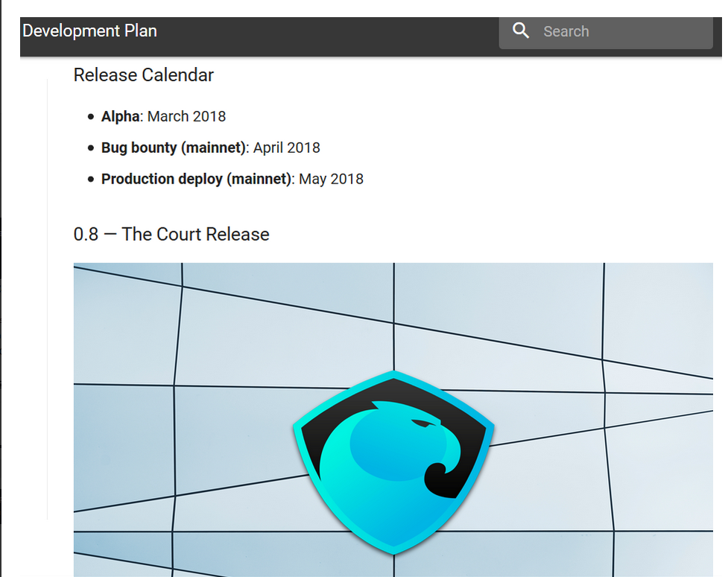This screenshot has height=577, width=728.
Task: Click the magnifier search icon
Action: pyautogui.click(x=520, y=31)
